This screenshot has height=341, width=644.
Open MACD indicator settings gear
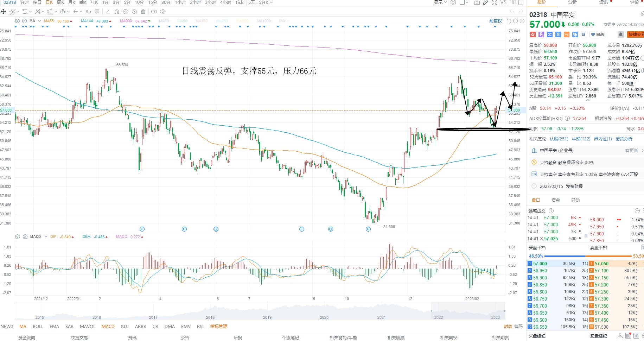[17, 236]
